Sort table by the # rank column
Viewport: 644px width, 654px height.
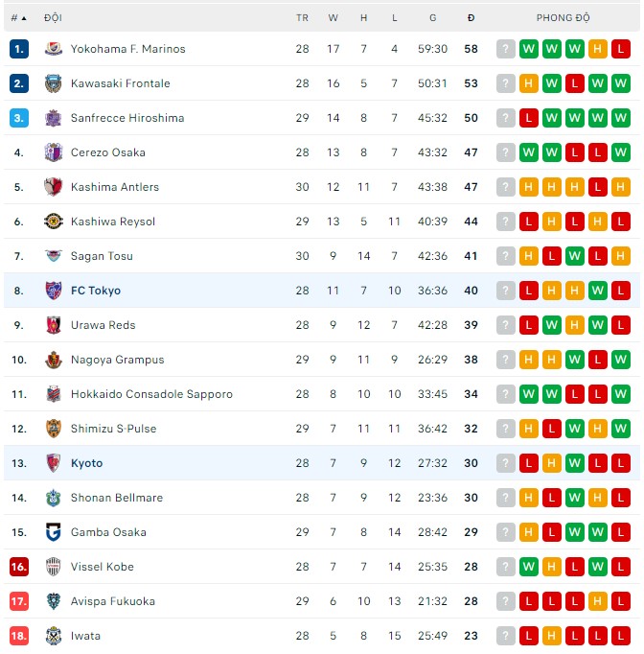[x=18, y=17]
